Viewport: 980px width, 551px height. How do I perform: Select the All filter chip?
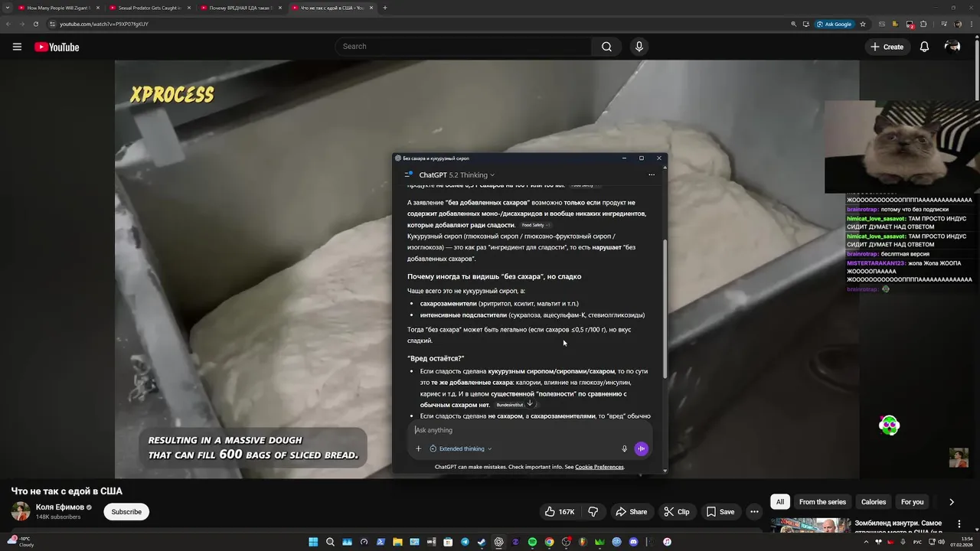(x=780, y=502)
